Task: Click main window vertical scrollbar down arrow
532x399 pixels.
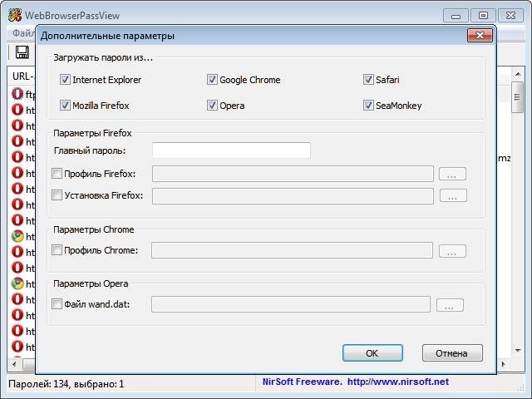Action: [x=518, y=351]
